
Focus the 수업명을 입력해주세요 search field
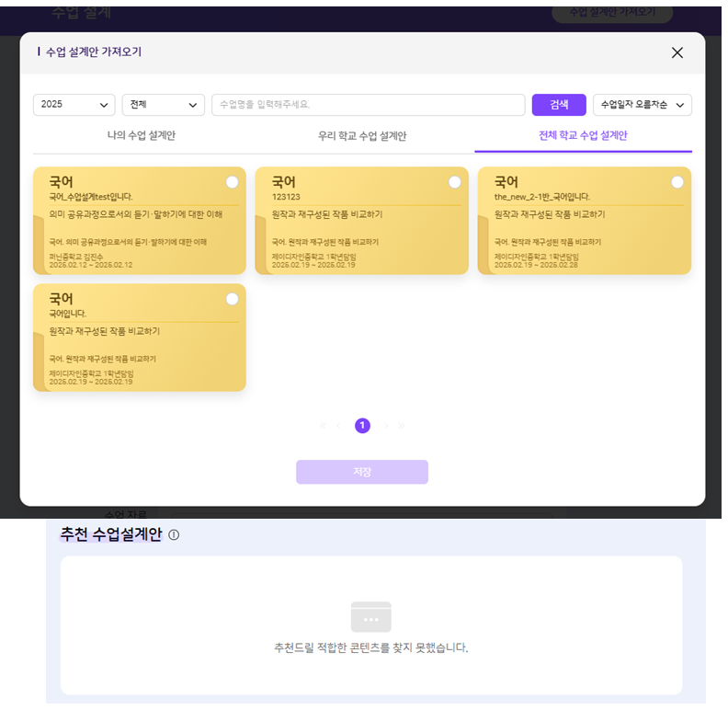point(368,105)
